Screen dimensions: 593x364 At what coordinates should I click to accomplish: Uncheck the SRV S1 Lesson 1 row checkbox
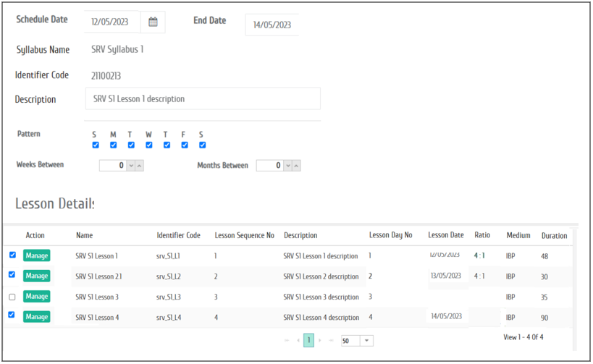pos(12,255)
